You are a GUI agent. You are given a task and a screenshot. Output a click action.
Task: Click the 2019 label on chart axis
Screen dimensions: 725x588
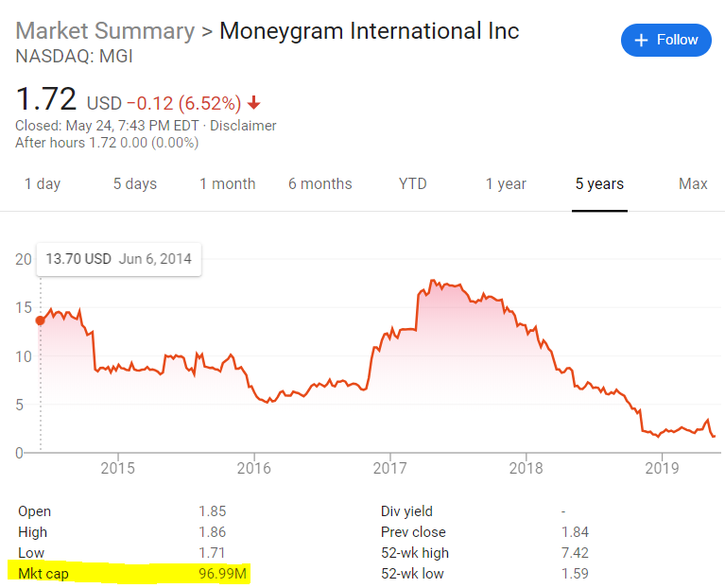point(662,468)
